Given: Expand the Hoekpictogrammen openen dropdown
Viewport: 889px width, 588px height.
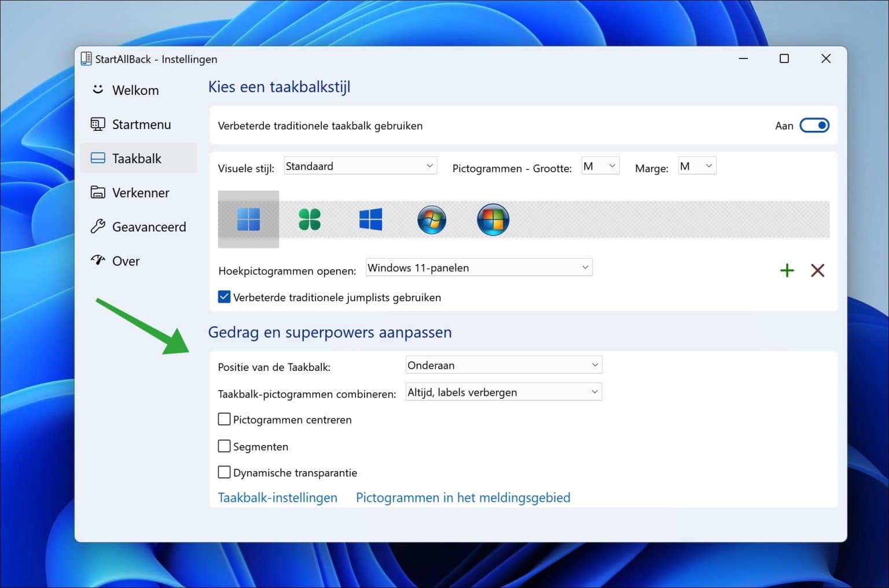Looking at the screenshot, I should point(478,267).
